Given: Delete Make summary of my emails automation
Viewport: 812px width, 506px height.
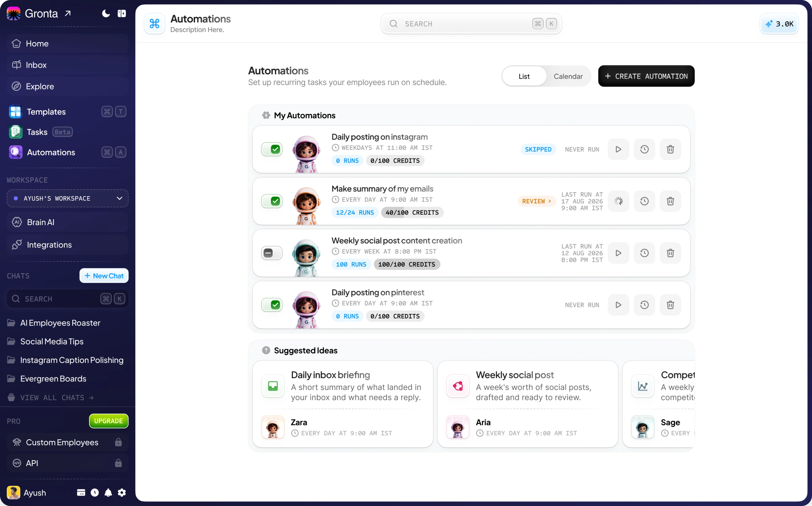Looking at the screenshot, I should [670, 201].
